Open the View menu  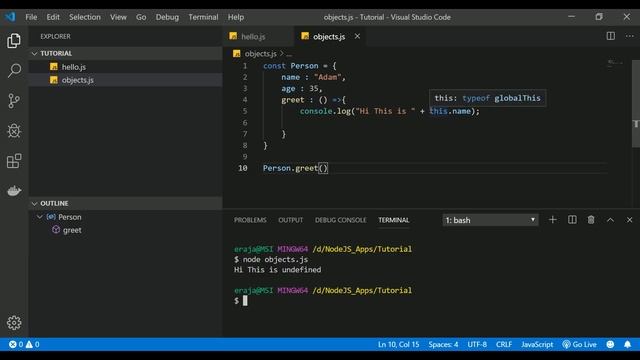[118, 17]
